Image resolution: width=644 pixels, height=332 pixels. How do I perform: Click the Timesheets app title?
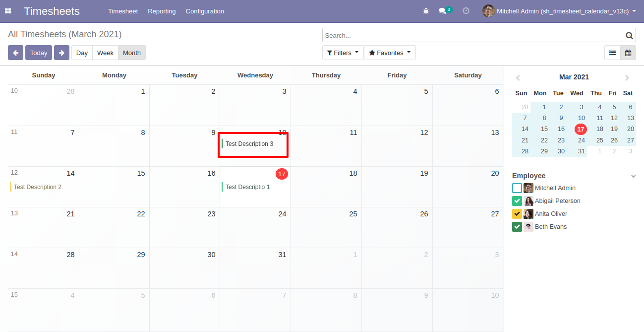point(52,11)
